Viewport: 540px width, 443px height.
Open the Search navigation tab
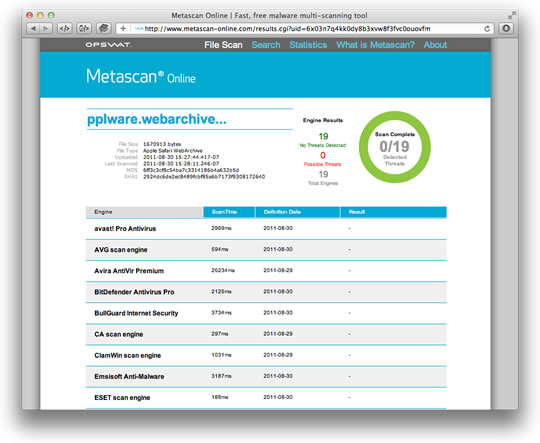[266, 45]
